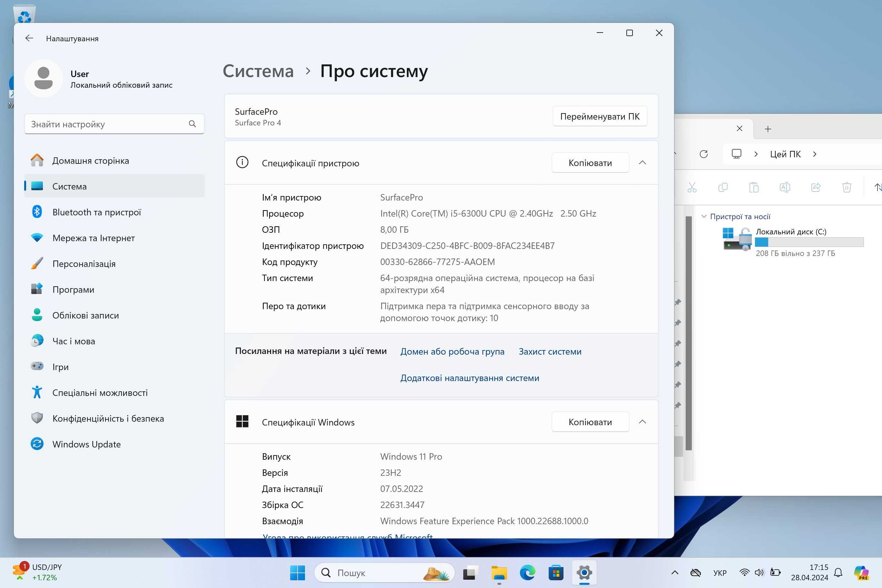
Task: Open Додаткові налаштування системи link
Action: tap(470, 377)
